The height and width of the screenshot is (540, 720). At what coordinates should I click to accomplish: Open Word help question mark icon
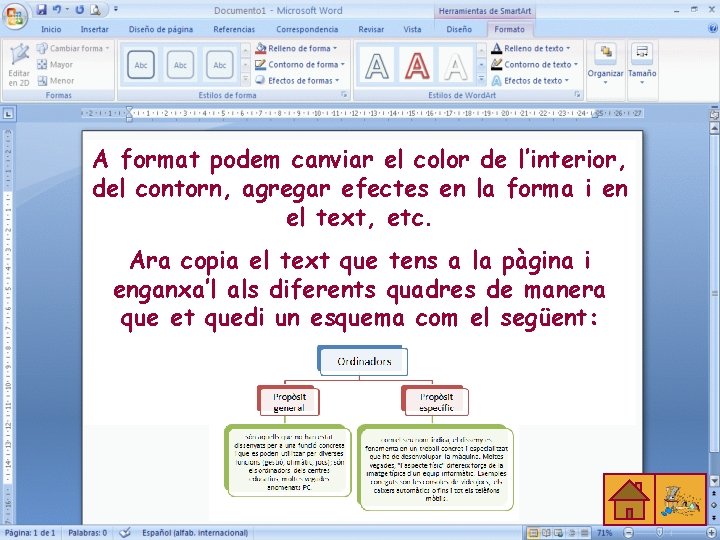[x=712, y=29]
